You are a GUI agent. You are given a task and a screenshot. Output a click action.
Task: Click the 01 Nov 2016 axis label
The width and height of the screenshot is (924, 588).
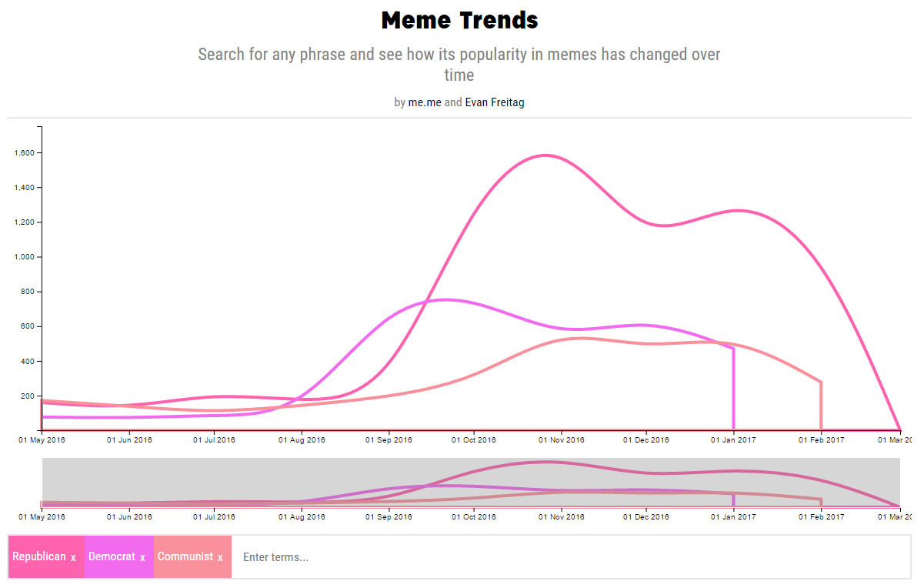(x=562, y=439)
